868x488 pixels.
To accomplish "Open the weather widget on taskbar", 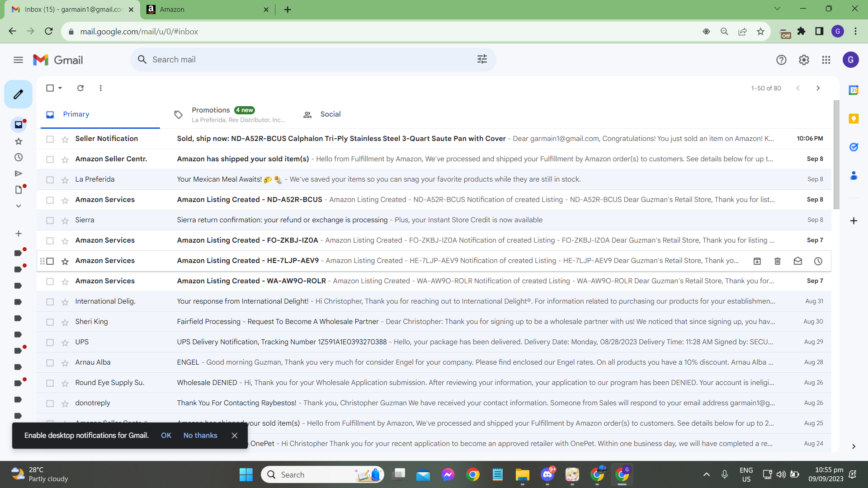I will click(x=40, y=474).
